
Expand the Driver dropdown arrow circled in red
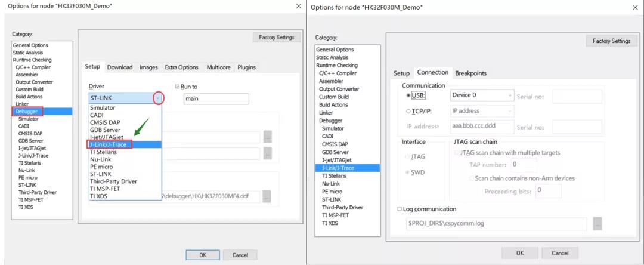[158, 98]
